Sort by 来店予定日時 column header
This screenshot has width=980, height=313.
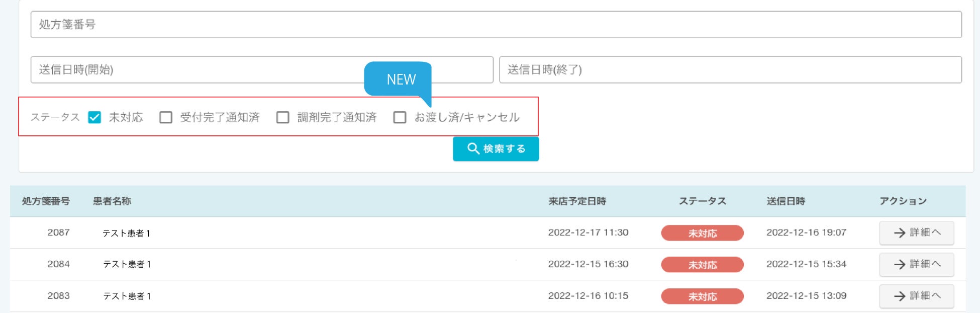pos(577,201)
